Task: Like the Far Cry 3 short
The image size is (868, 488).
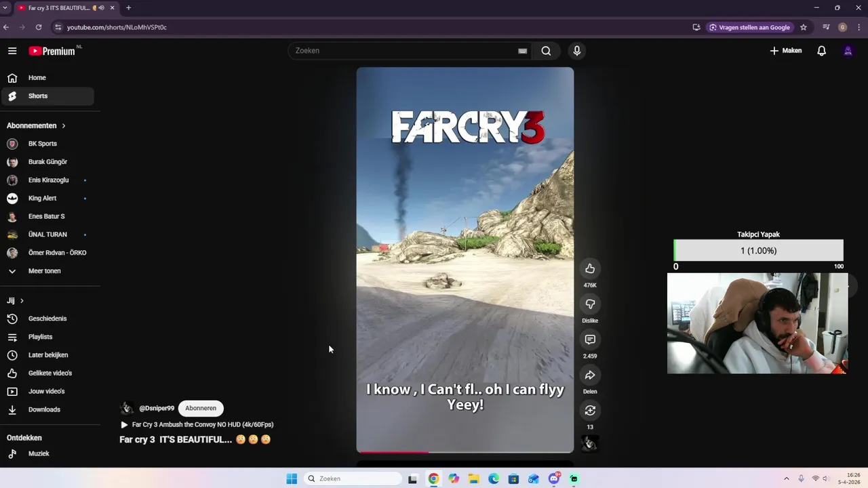Action: point(590,268)
